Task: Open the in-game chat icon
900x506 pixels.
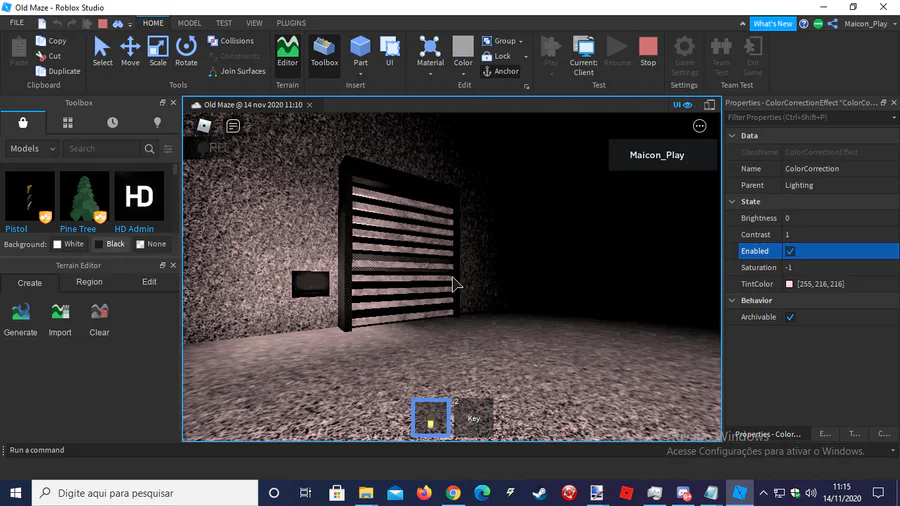Action: (232, 126)
